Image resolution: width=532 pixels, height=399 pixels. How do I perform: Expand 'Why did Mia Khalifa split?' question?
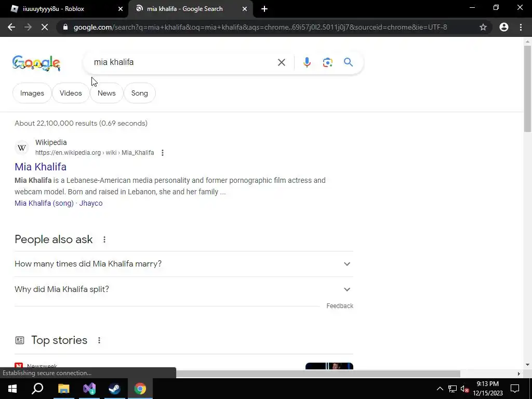[184, 289]
